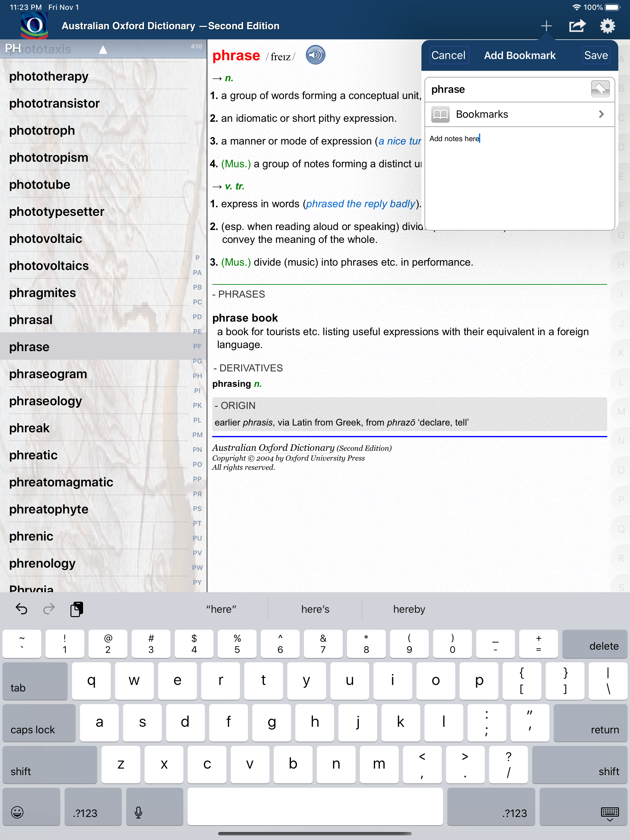Choose the here's keyboard suggestion

pos(315,609)
